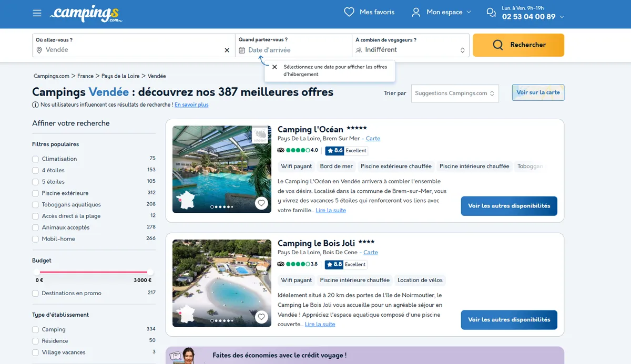Image resolution: width=631 pixels, height=364 pixels.
Task: Enable the Piscine extérieure filter
Action: [x=35, y=193]
